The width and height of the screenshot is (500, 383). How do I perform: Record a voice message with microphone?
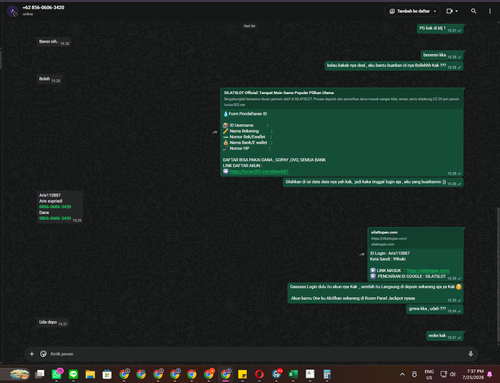[x=470, y=354]
